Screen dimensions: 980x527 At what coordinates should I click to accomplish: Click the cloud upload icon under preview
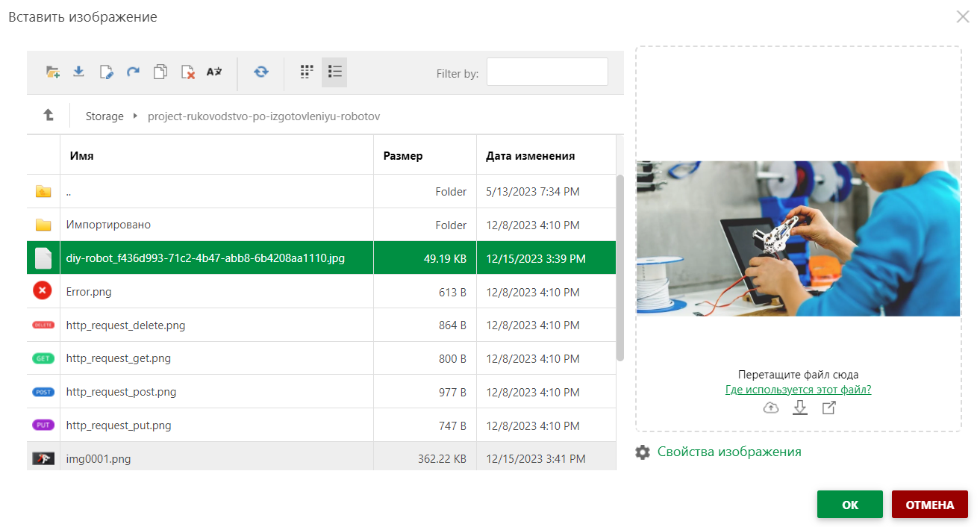tap(771, 408)
